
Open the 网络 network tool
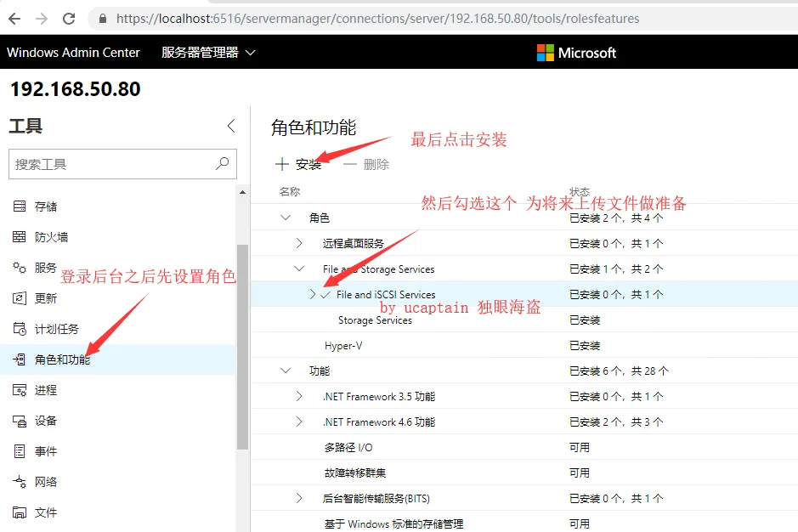118,482
